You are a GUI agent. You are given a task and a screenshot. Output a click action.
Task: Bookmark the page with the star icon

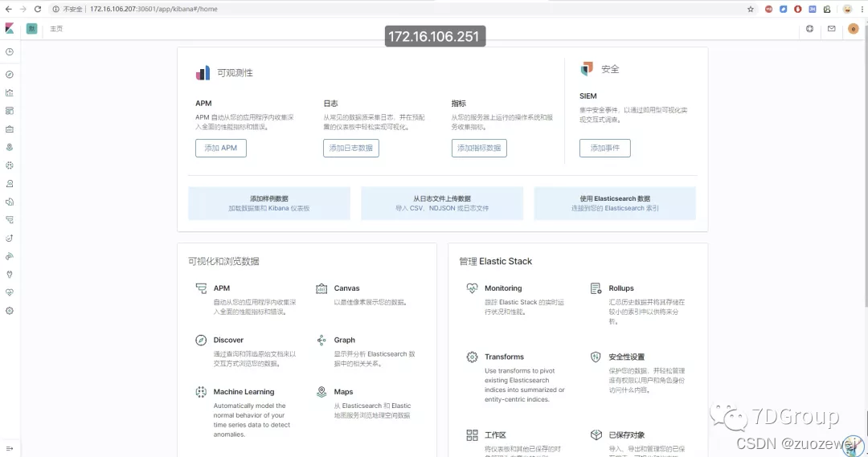click(751, 9)
